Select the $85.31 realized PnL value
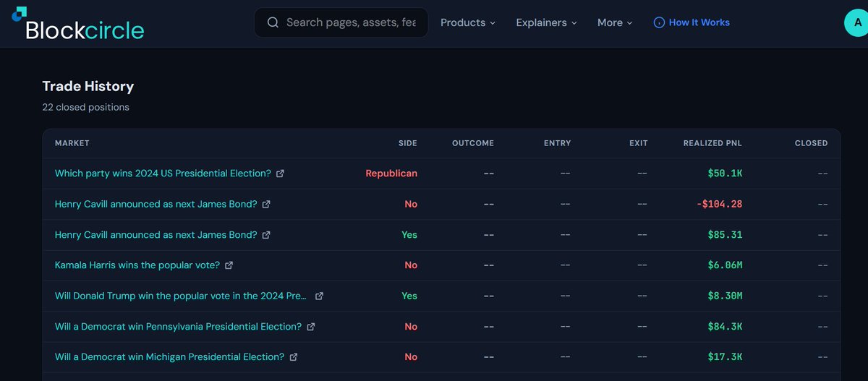The width and height of the screenshot is (868, 381). (x=725, y=234)
